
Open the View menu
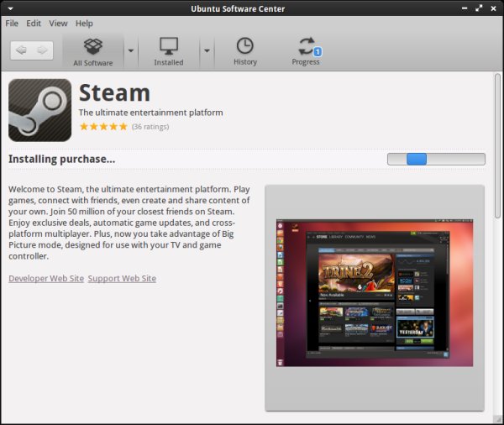pyautogui.click(x=58, y=24)
